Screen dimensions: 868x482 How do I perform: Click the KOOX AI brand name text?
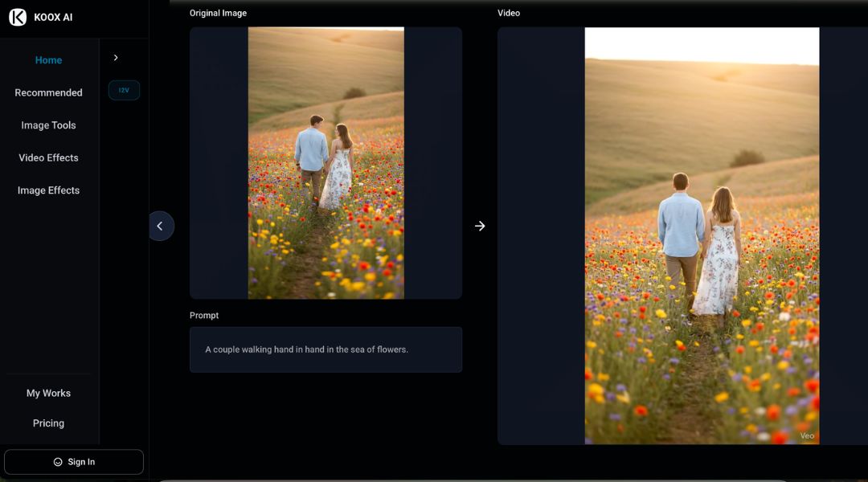(53, 17)
